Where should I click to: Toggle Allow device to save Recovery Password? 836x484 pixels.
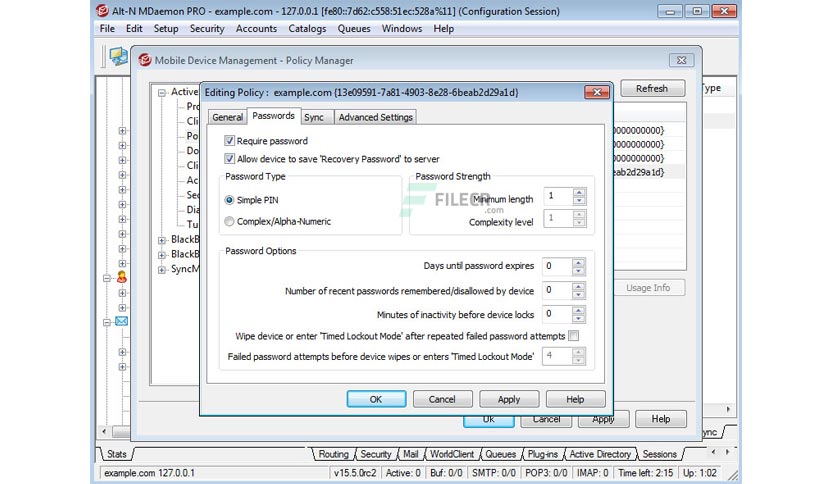pos(229,158)
